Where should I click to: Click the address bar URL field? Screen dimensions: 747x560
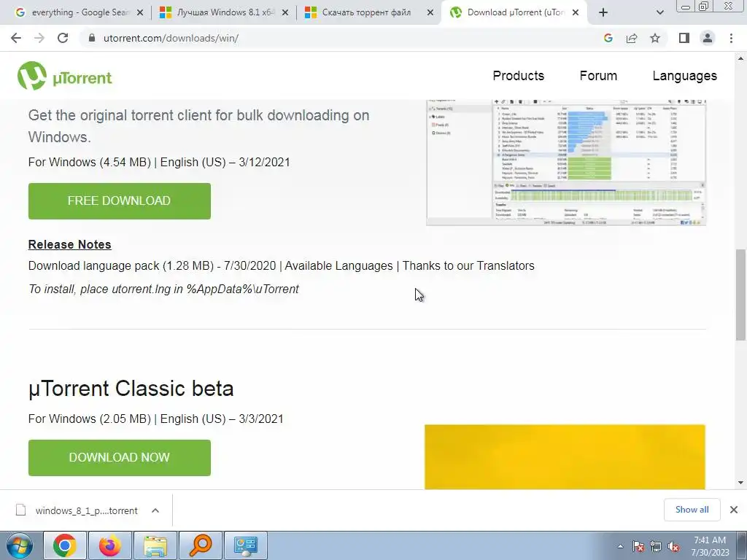[x=343, y=38]
